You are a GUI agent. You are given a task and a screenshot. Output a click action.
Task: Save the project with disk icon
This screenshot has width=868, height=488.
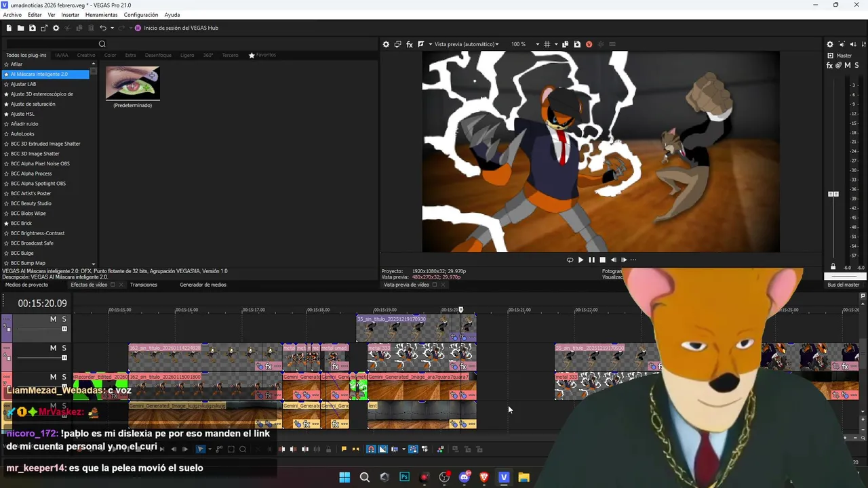click(x=32, y=28)
